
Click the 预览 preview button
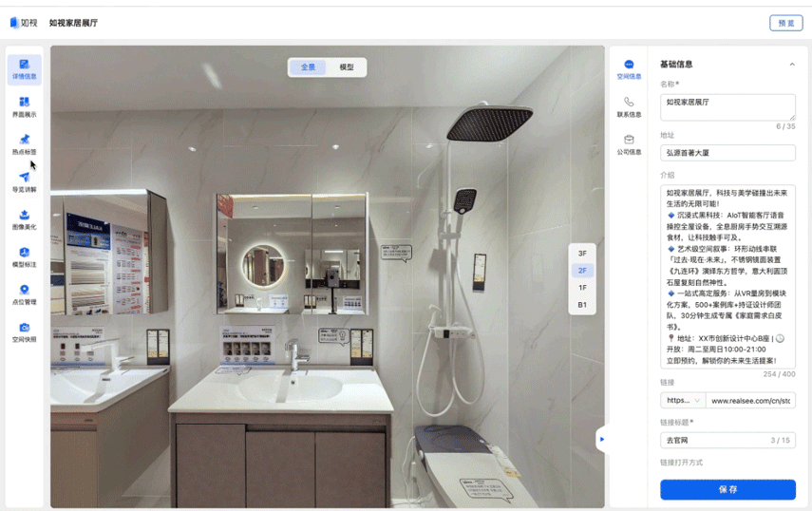point(785,23)
